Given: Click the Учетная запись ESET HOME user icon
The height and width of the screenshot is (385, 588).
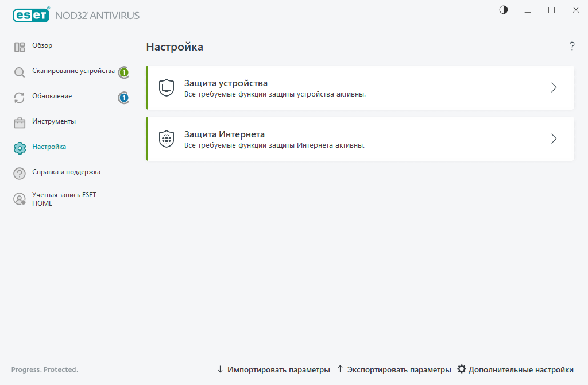Looking at the screenshot, I should [x=20, y=199].
